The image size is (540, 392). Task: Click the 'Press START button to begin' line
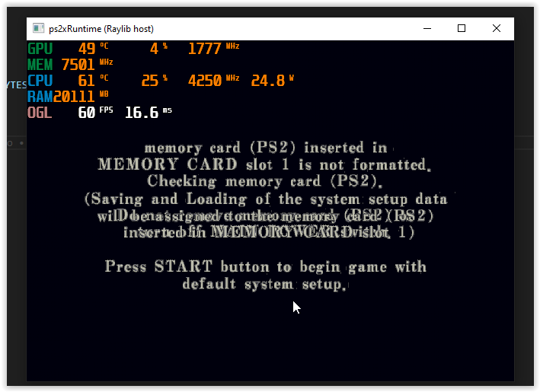point(266,266)
